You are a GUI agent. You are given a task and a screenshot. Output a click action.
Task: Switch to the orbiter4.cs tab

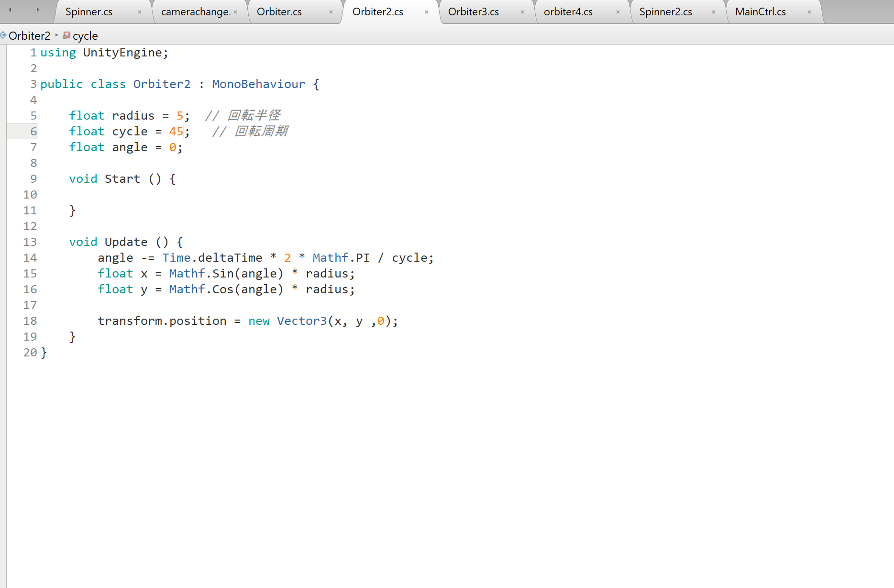(x=568, y=12)
